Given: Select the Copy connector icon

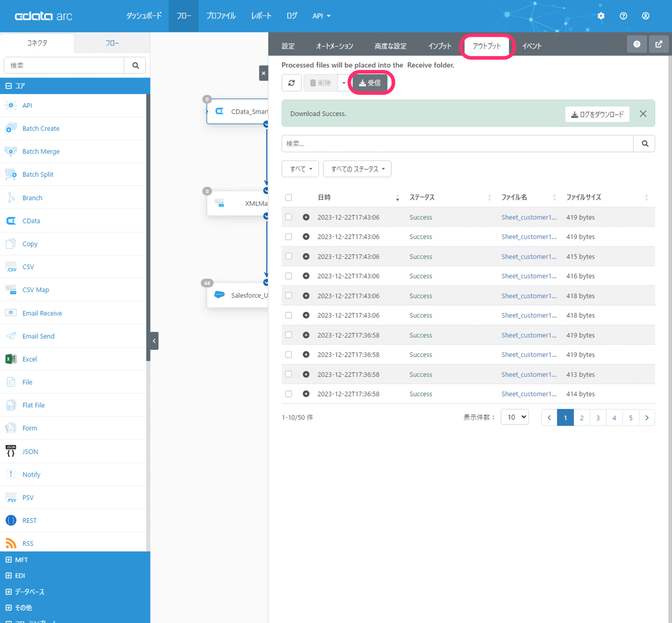Looking at the screenshot, I should click(x=11, y=244).
